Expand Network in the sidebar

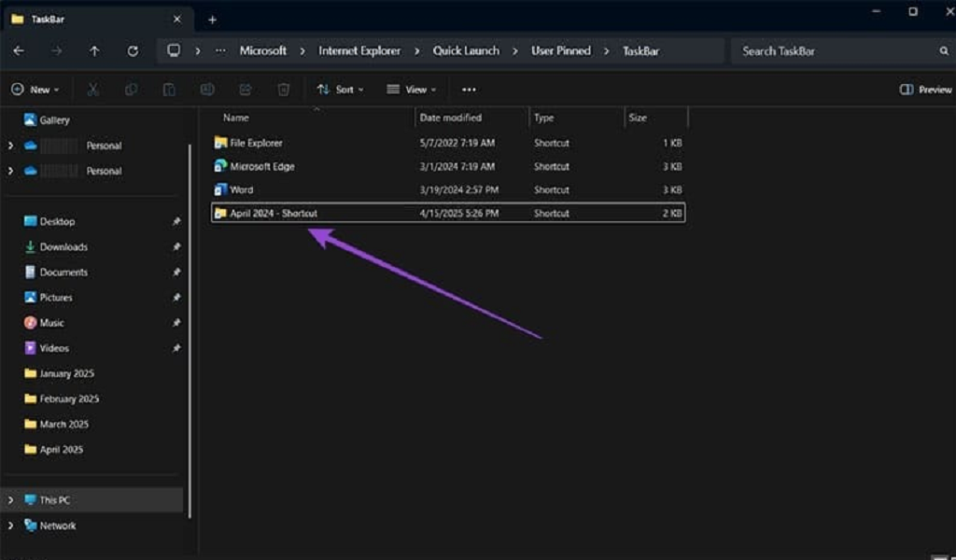pos(10,525)
